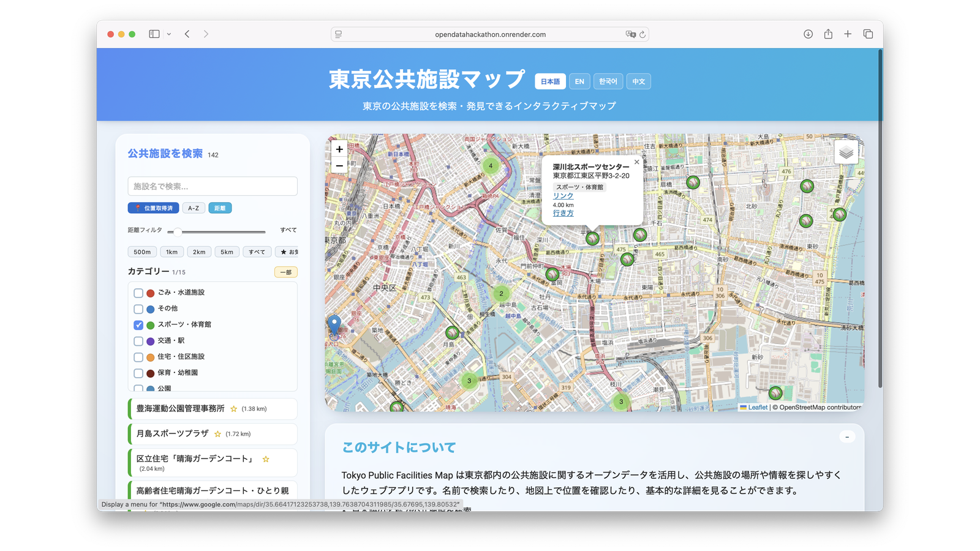The height and width of the screenshot is (551, 980).
Task: Check the 住宅・住区施設 category
Action: pyautogui.click(x=138, y=357)
